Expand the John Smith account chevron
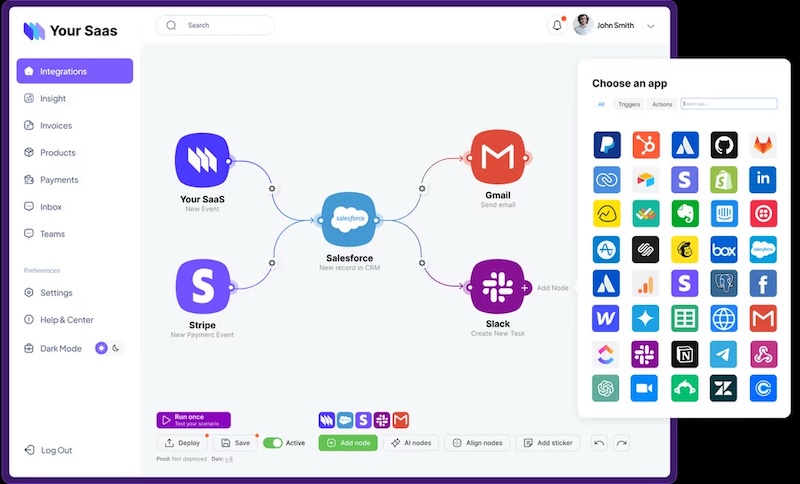Viewport: 800px width, 484px height. click(x=651, y=26)
